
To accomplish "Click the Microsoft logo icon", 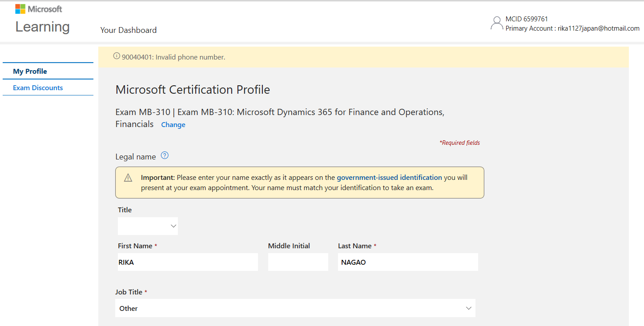I will pos(20,9).
